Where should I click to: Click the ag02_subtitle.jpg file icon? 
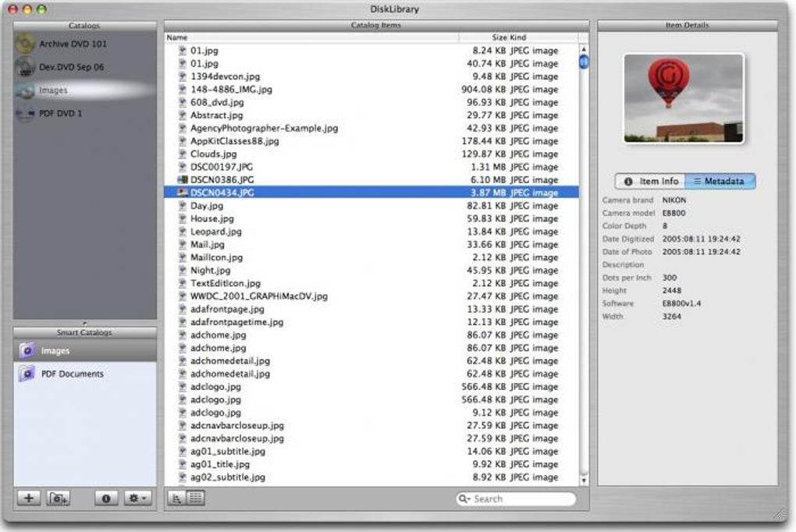pyautogui.click(x=183, y=477)
